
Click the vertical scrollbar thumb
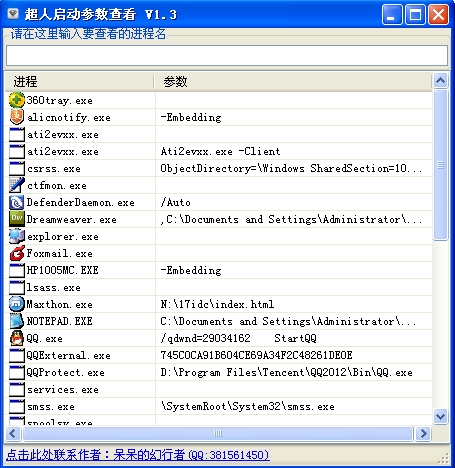click(x=441, y=165)
